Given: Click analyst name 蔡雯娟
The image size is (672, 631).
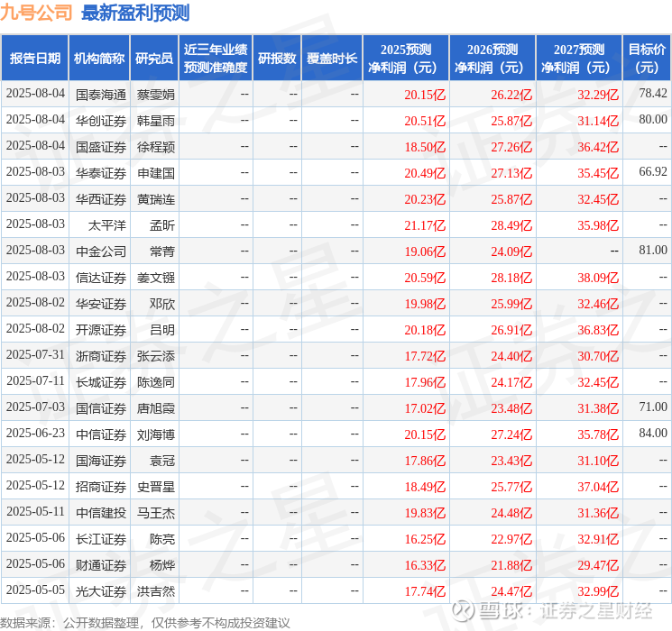Looking at the screenshot, I should tap(155, 95).
